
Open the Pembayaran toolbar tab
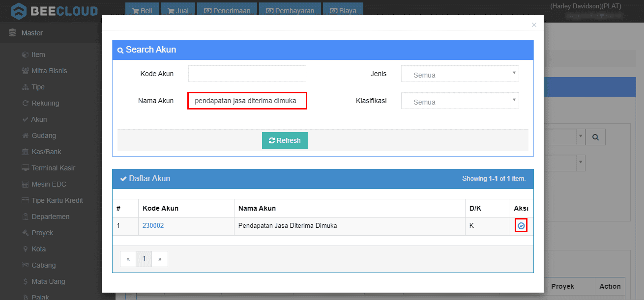coord(290,10)
